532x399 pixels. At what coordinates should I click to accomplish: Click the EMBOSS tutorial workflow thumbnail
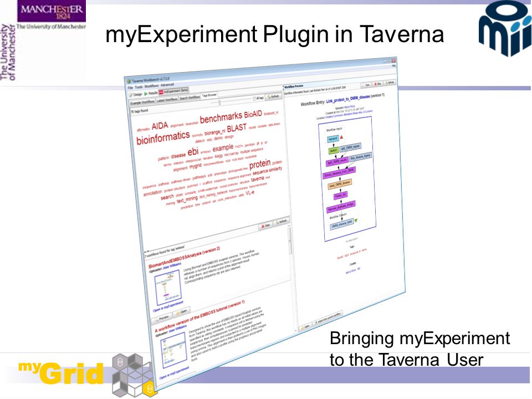click(175, 351)
